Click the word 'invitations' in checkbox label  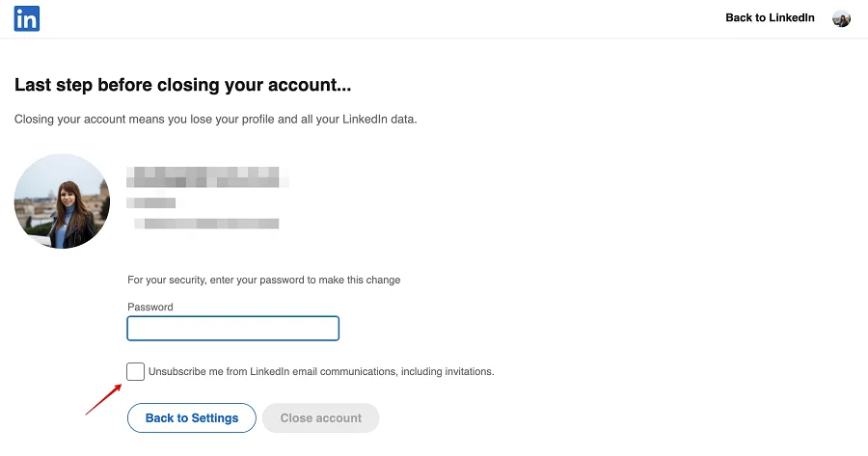coord(465,371)
